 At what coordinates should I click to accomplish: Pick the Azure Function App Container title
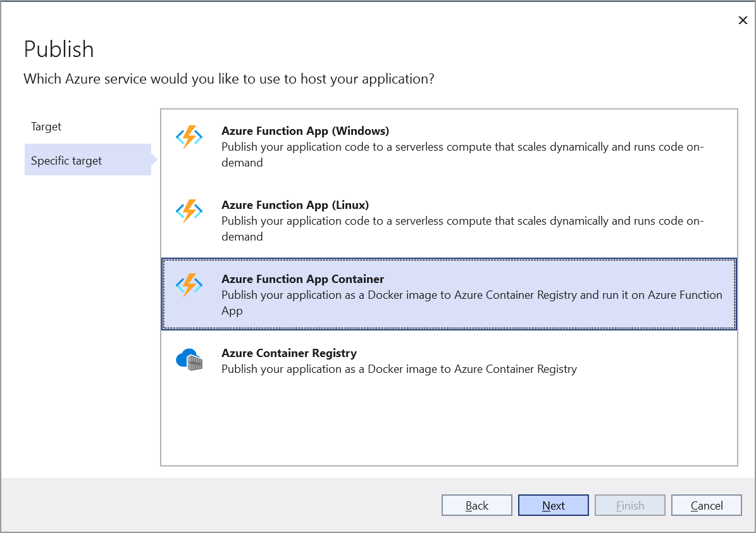[x=302, y=279]
